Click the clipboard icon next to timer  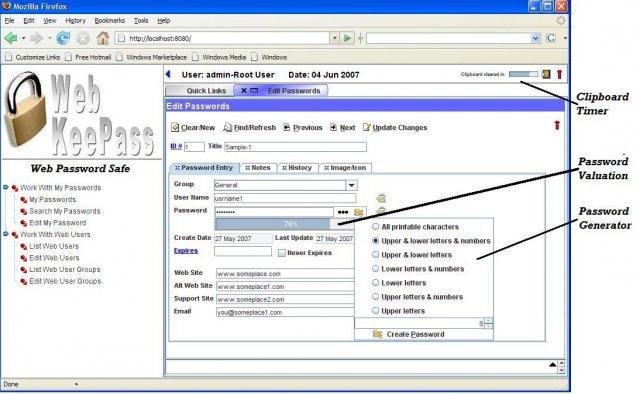pos(546,74)
